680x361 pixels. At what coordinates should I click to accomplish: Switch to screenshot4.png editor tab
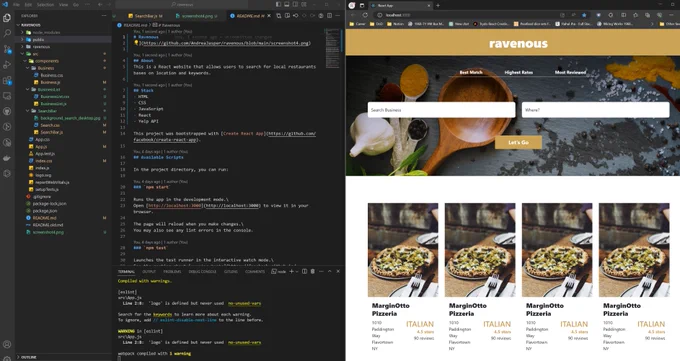pyautogui.click(x=197, y=16)
